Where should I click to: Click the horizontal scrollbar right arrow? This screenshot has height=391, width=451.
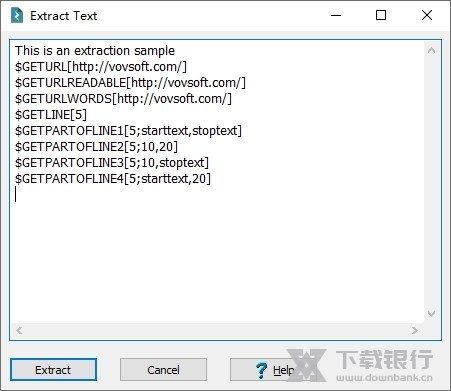(415, 330)
